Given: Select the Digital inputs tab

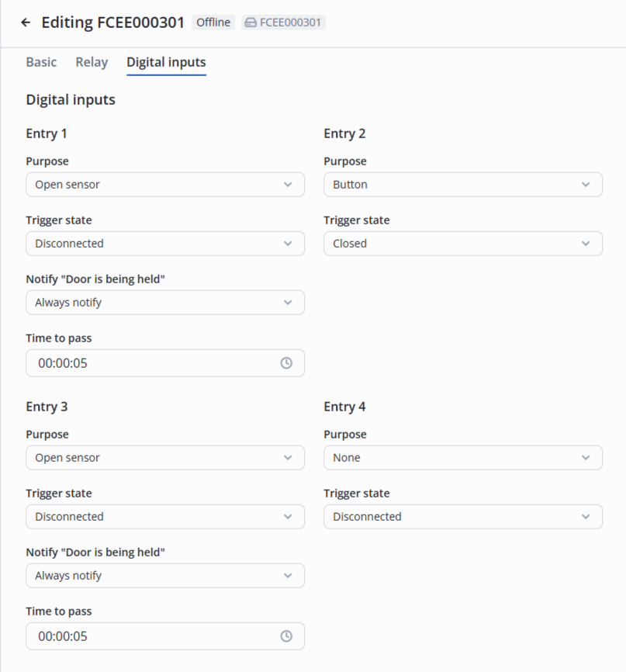Looking at the screenshot, I should [x=166, y=62].
